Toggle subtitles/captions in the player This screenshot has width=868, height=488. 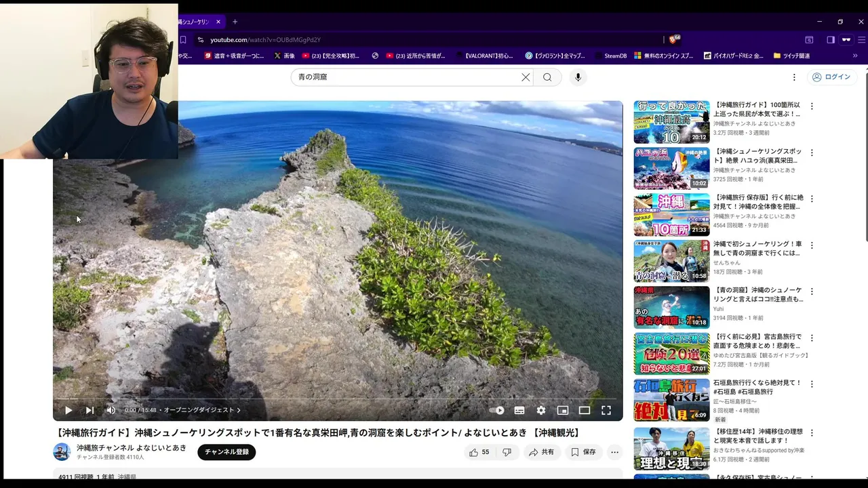point(519,410)
